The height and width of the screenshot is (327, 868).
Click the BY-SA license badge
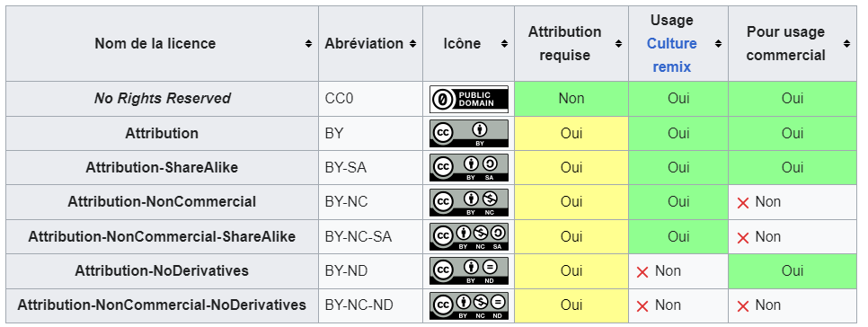point(468,168)
